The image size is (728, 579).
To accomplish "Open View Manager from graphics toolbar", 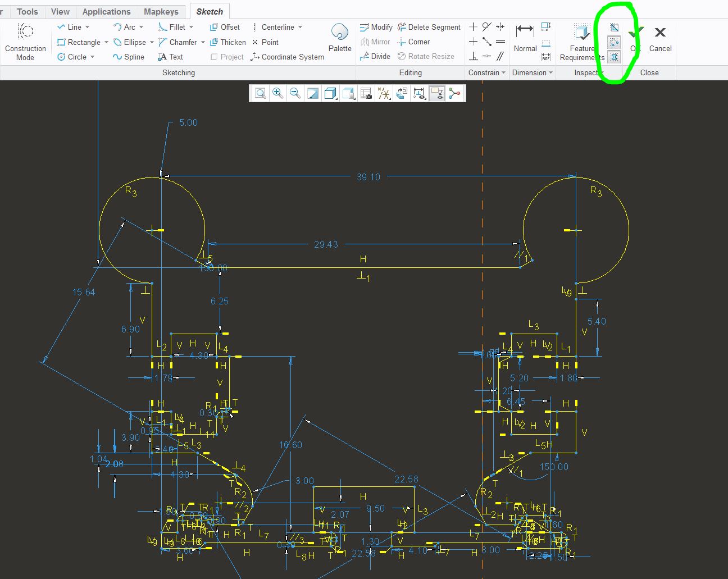I will coord(366,93).
